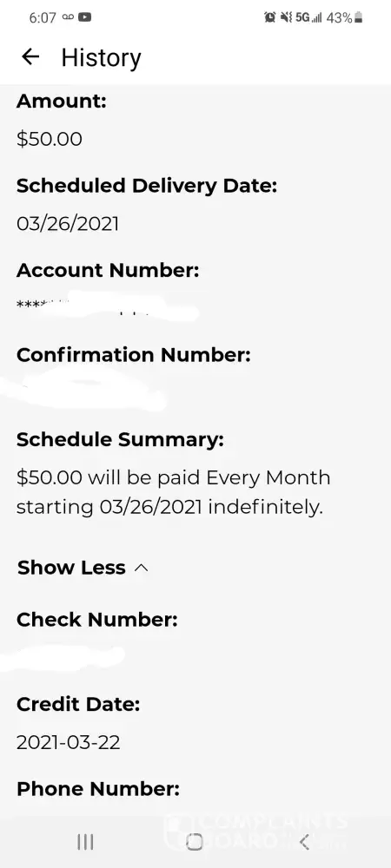
Task: Tap the Schedule Summary description text
Action: [174, 492]
